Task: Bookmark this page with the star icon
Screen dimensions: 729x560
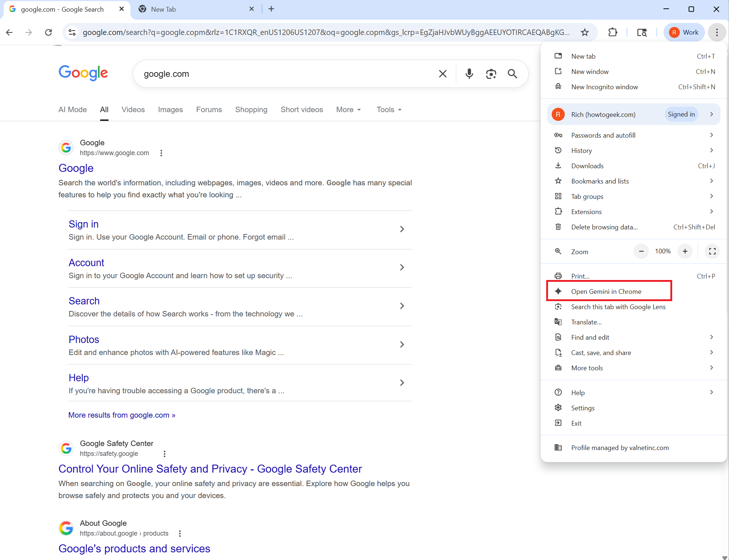Action: pyautogui.click(x=585, y=32)
